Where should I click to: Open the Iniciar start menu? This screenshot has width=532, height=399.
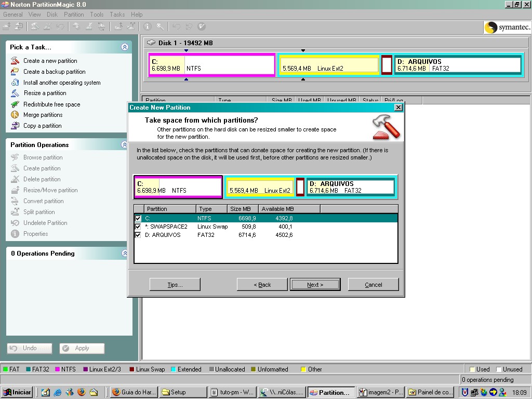coord(18,392)
